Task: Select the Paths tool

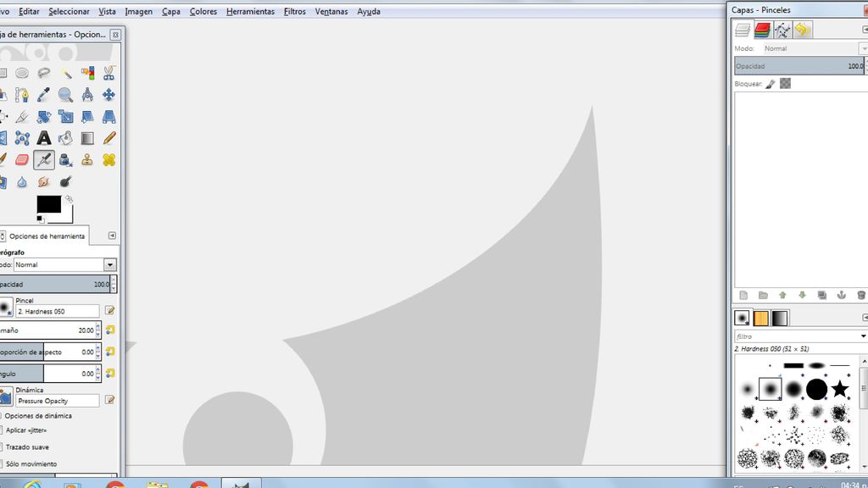Action: (x=22, y=95)
